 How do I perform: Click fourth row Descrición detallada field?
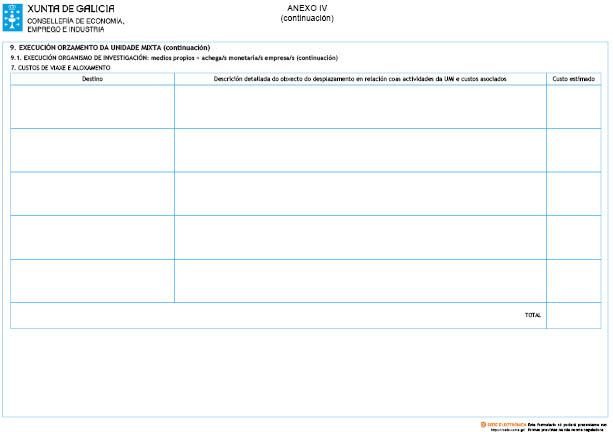360,237
